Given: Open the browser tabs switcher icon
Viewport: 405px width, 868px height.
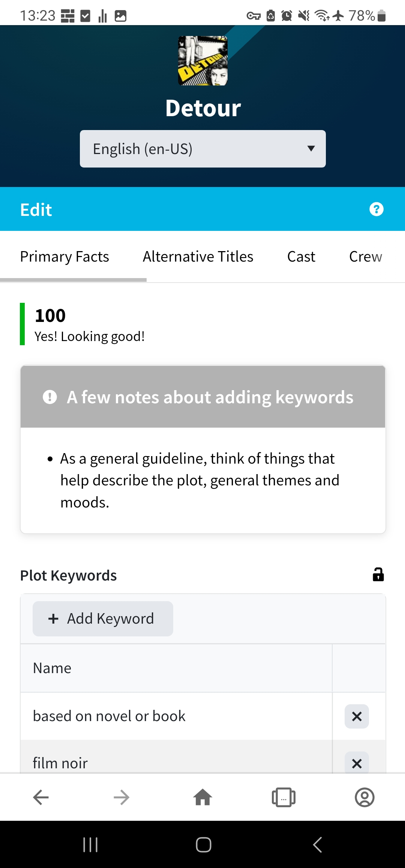Looking at the screenshot, I should [283, 797].
